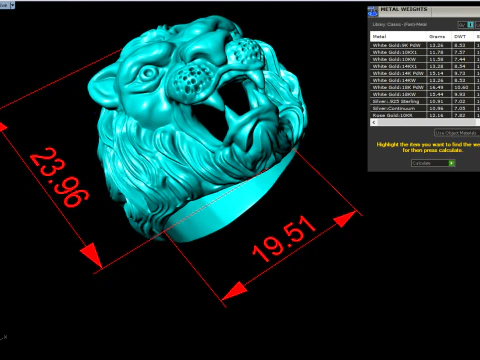Select the White Gold:14KX1 row
The height and width of the screenshot is (360, 480).
point(425,66)
